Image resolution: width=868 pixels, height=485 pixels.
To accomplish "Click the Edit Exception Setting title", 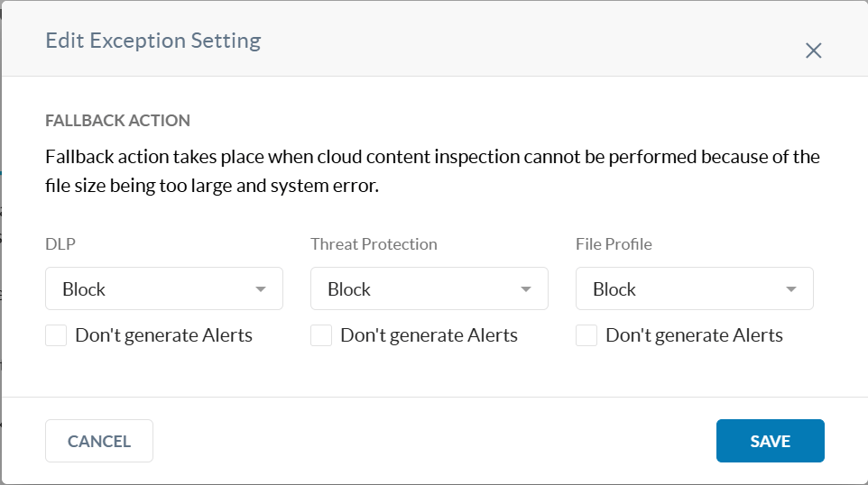I will click(x=152, y=41).
